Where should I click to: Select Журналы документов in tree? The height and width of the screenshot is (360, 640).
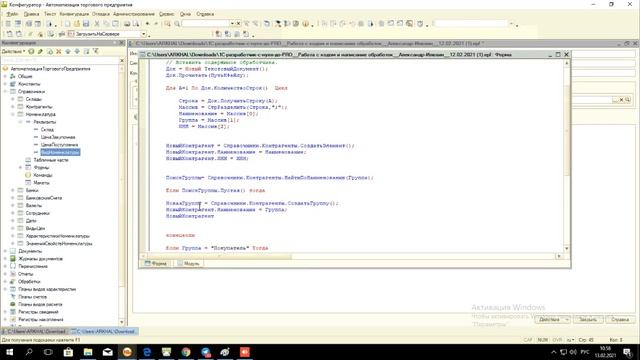tap(40, 259)
